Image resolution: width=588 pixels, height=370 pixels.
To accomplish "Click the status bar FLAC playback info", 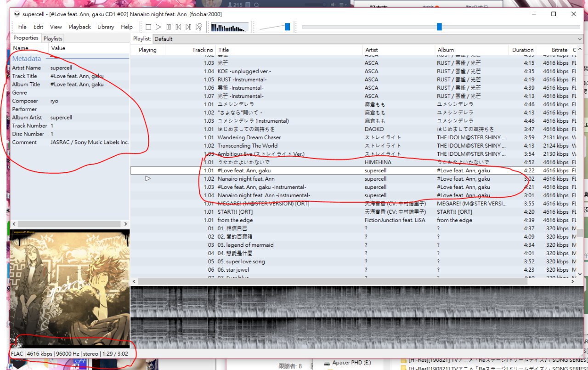I will tap(69, 354).
